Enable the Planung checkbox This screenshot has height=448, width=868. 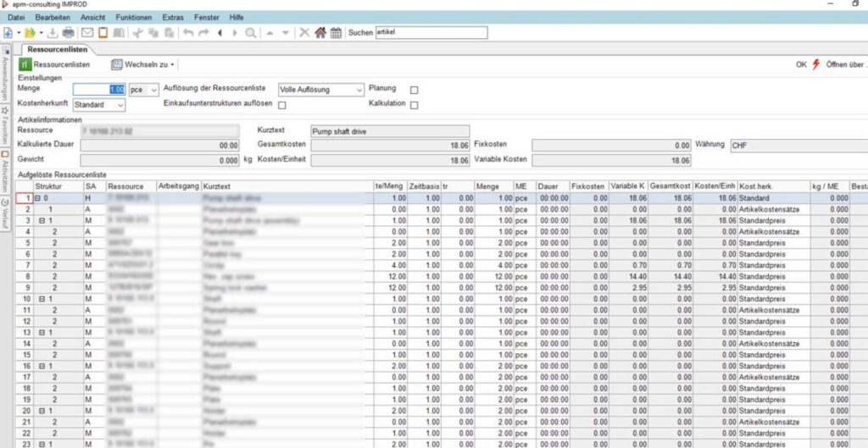coord(414,90)
